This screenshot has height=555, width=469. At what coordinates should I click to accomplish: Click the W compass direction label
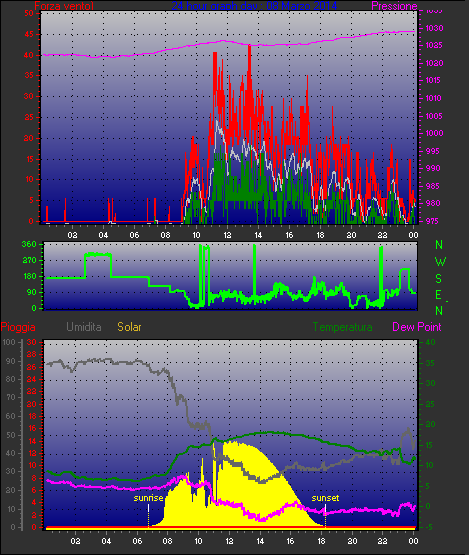440,262
